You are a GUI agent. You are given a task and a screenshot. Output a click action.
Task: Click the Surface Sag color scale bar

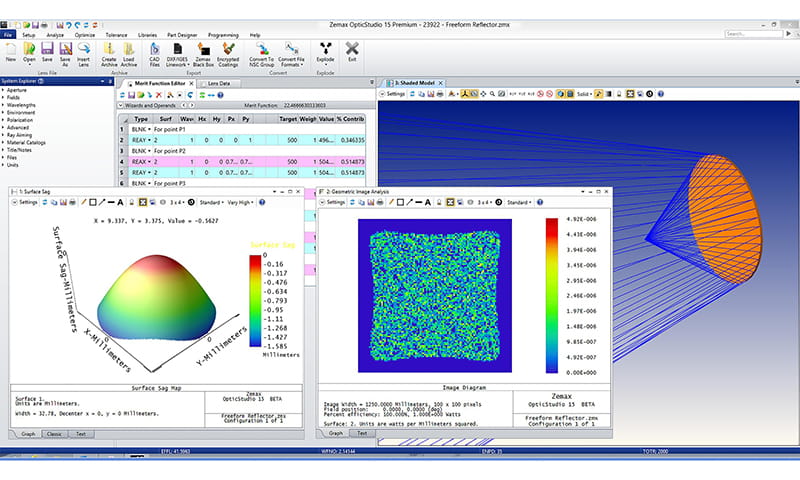pyautogui.click(x=255, y=301)
